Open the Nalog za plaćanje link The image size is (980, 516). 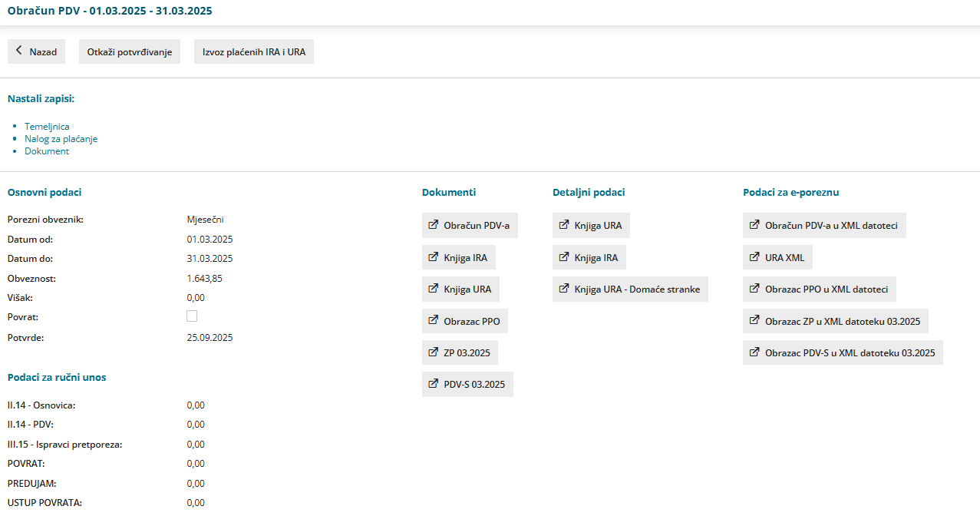click(x=61, y=139)
